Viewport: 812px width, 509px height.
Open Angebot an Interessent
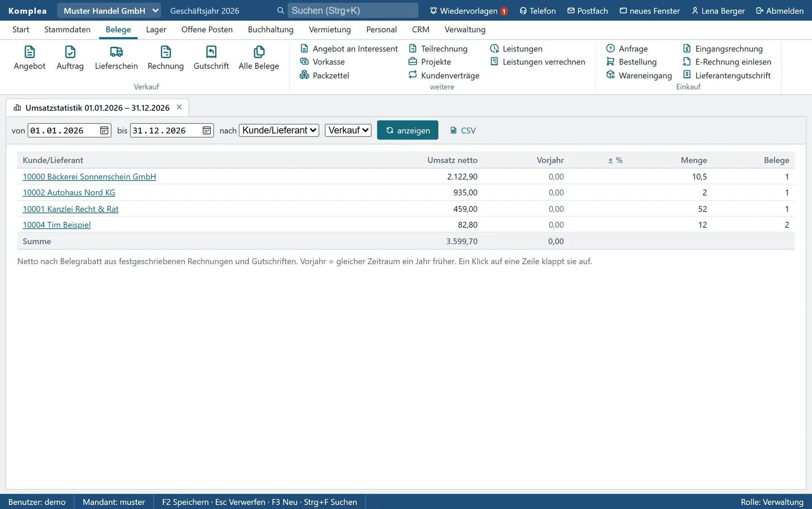click(349, 49)
